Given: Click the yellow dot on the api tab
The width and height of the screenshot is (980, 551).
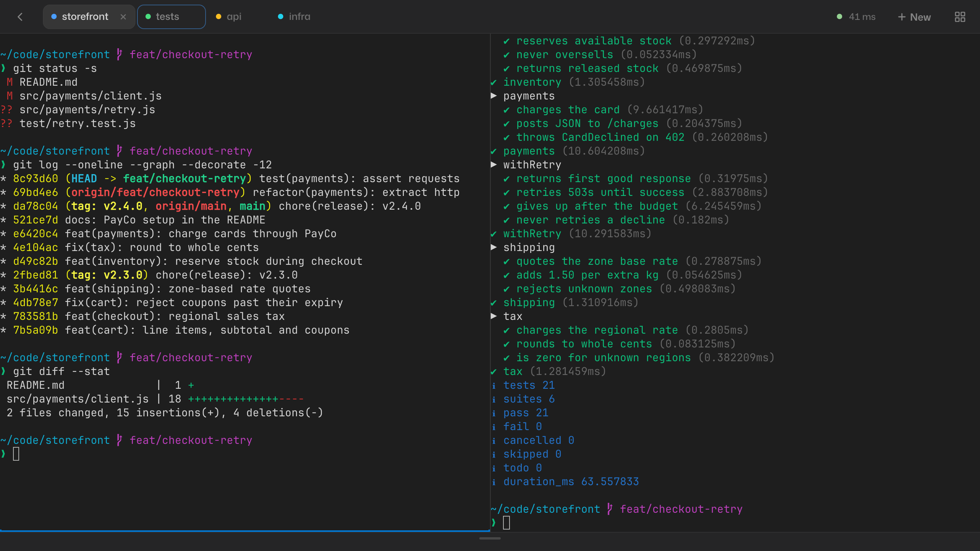Looking at the screenshot, I should click(219, 16).
